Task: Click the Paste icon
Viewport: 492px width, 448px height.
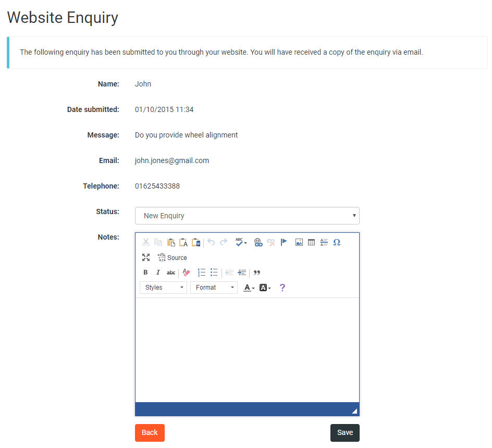Action: point(171,242)
